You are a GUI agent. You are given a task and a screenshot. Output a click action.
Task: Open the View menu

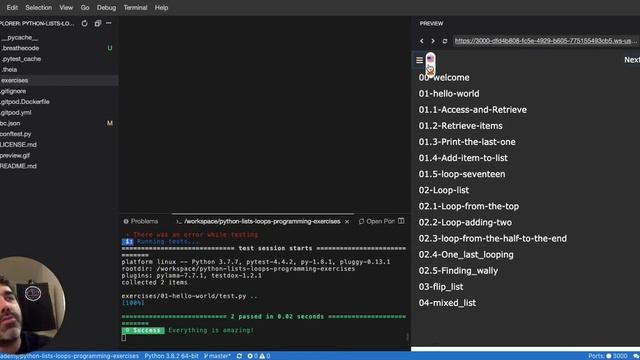(x=66, y=7)
